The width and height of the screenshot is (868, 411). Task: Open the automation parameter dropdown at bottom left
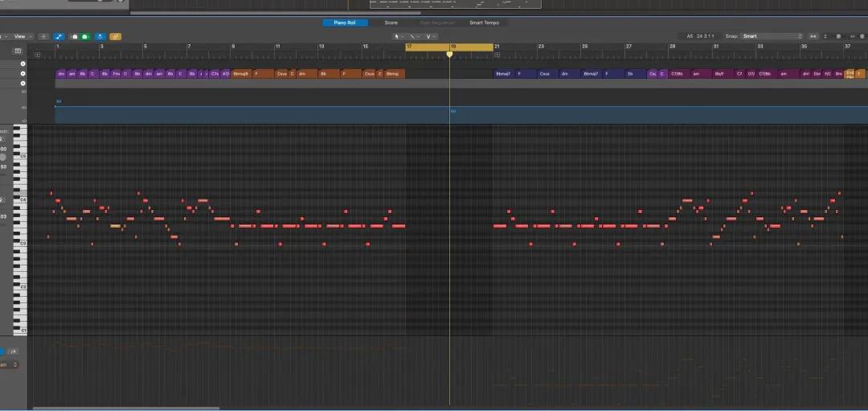point(10,364)
